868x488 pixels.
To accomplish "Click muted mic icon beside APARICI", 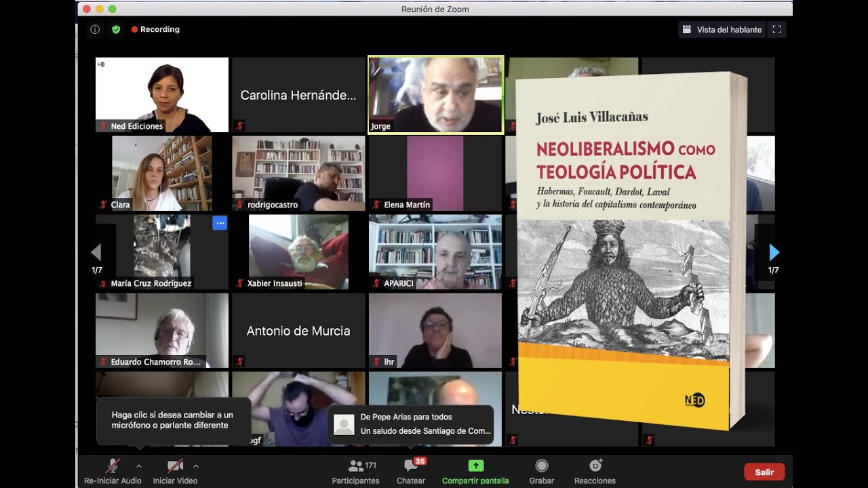I will (x=377, y=283).
